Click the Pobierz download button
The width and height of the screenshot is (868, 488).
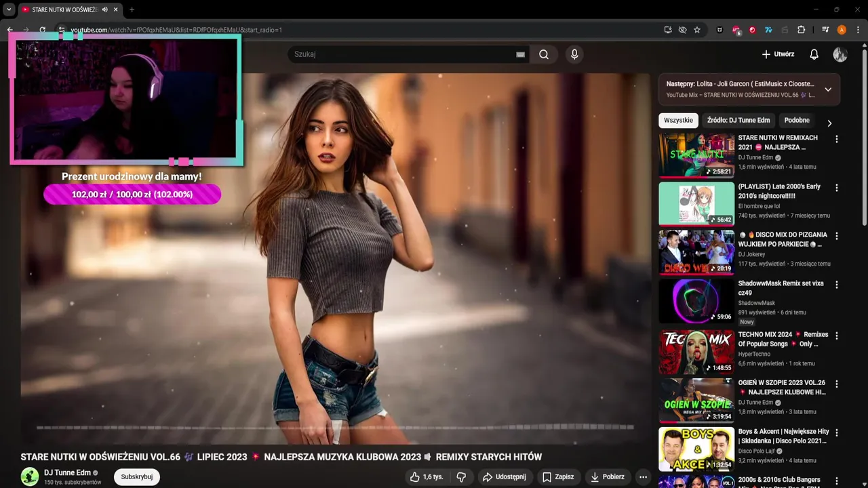coord(608,476)
